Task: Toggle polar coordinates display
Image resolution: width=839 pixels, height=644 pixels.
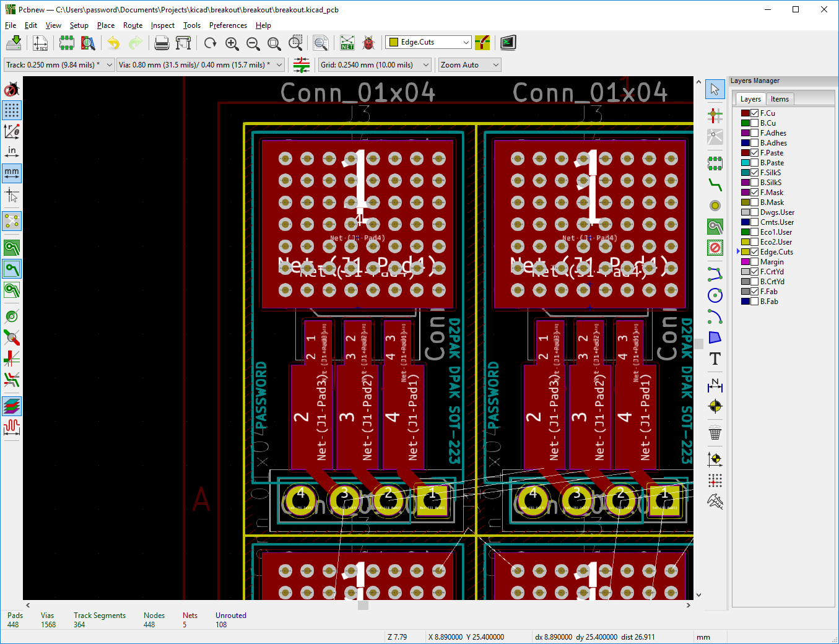Action: click(x=12, y=131)
